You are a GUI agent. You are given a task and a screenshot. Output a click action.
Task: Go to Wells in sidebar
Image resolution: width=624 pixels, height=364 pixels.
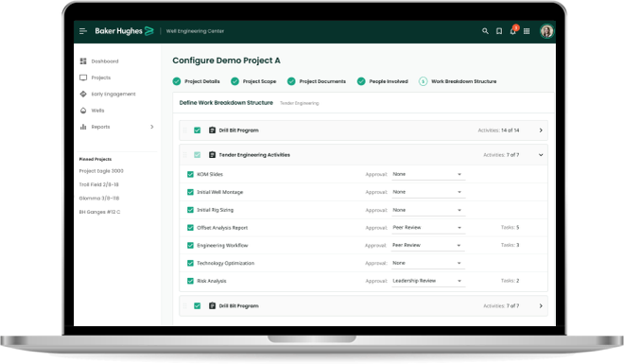(97, 111)
